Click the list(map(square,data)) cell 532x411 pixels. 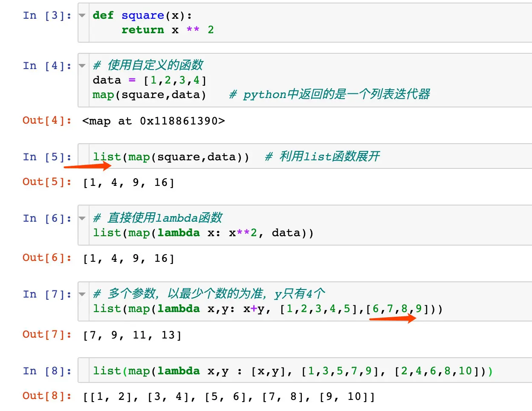click(305, 157)
